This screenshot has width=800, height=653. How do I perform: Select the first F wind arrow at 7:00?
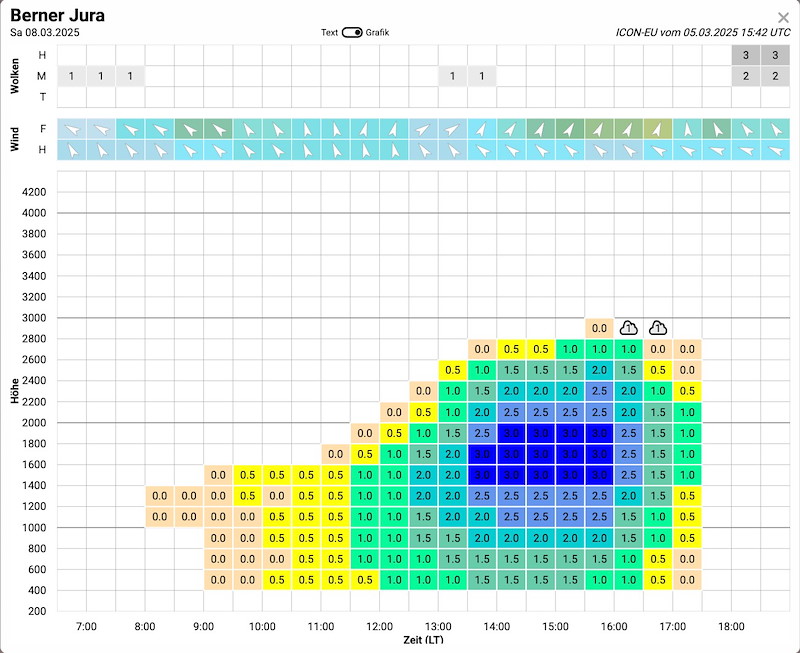pyautogui.click(x=72, y=129)
